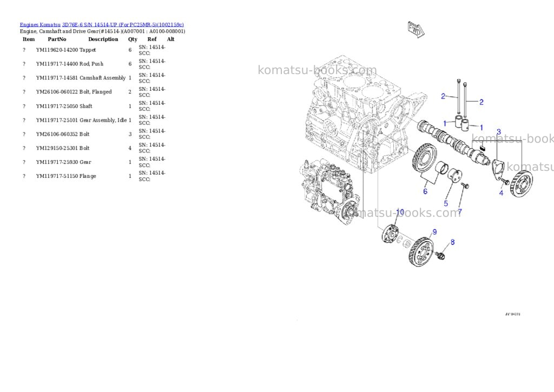Viewport: 554px width, 392px height.
Task: Click diagram callout number 3
Action: click(498, 132)
